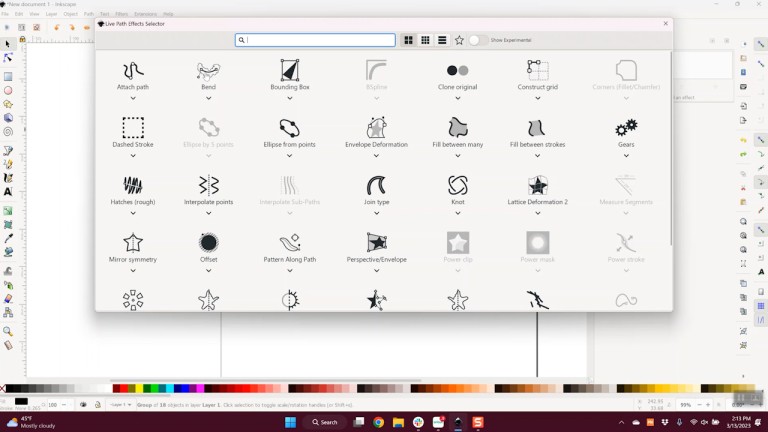Select the Hatches (rough) effect

(x=133, y=186)
